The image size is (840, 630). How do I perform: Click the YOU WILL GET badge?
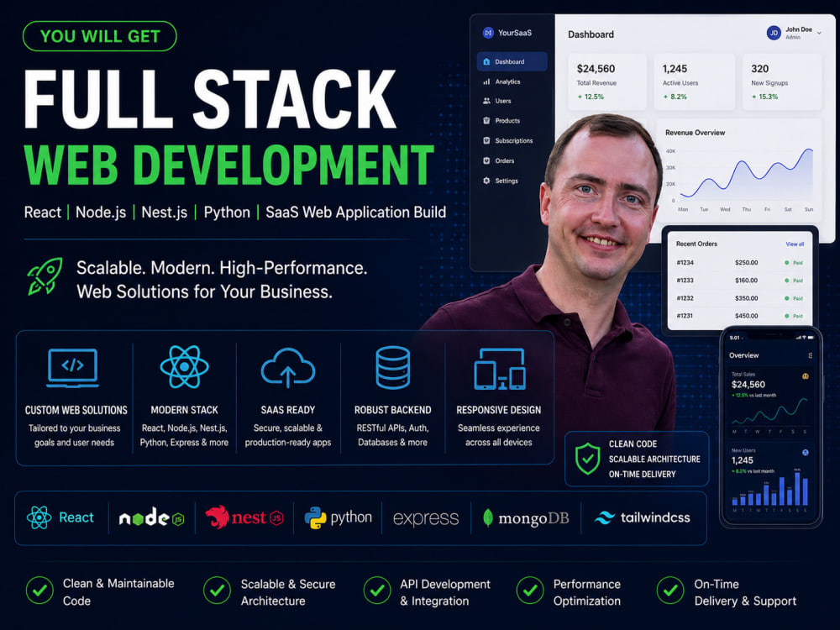point(100,36)
